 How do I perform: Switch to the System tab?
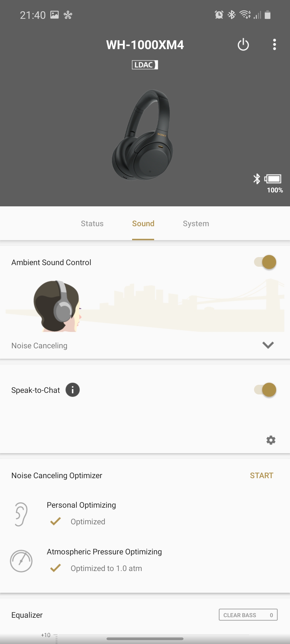pos(196,224)
